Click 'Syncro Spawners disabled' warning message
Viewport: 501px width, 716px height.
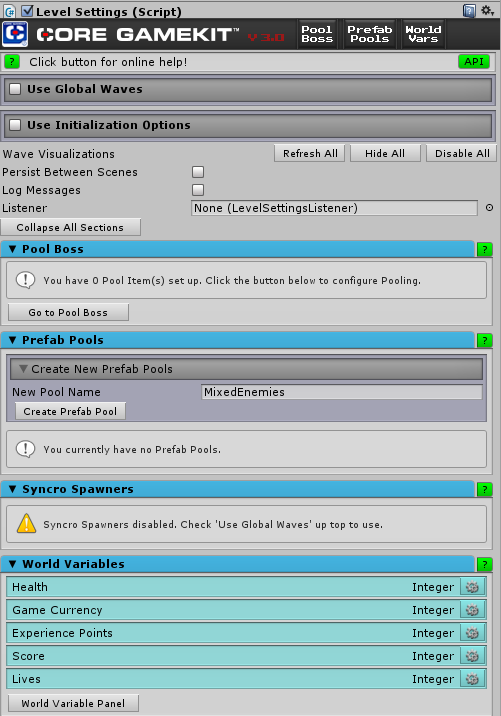213,524
